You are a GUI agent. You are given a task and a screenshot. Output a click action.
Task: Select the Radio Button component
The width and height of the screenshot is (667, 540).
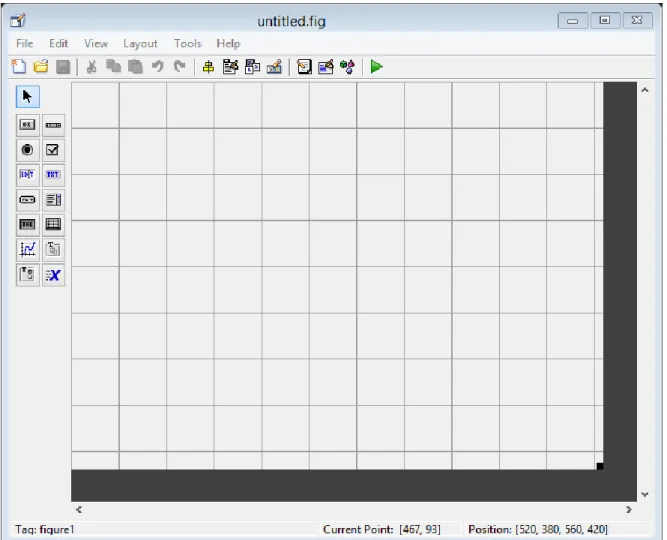(28, 150)
